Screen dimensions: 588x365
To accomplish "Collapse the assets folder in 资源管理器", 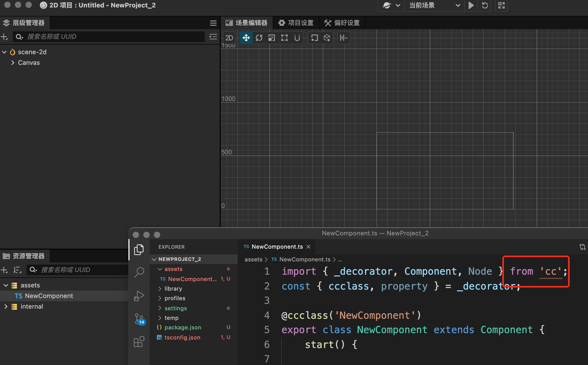I will point(6,285).
